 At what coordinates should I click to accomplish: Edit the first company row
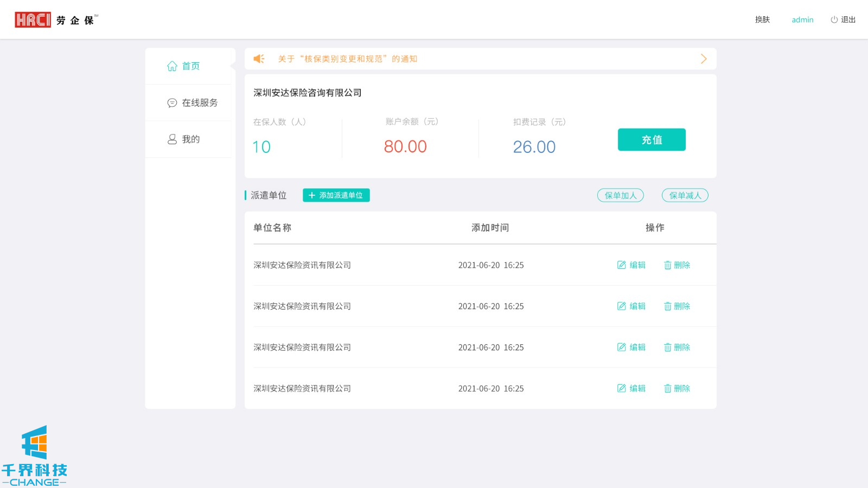631,265
